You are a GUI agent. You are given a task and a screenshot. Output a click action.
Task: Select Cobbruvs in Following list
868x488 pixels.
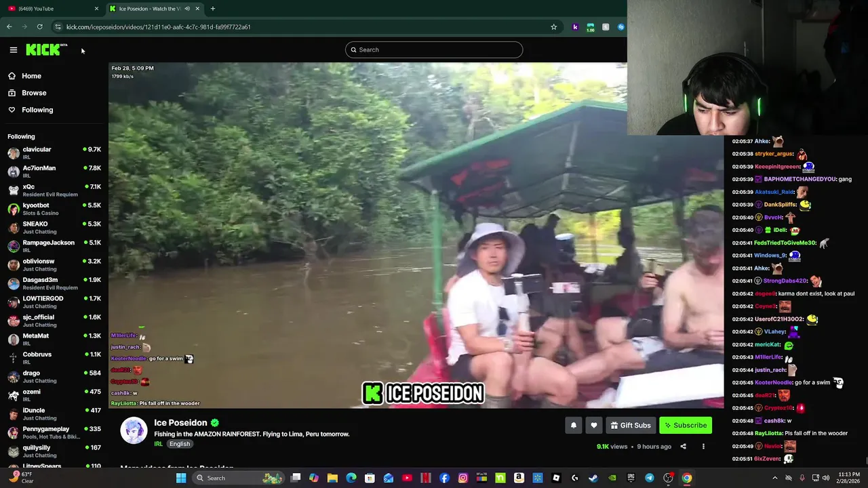point(54,358)
